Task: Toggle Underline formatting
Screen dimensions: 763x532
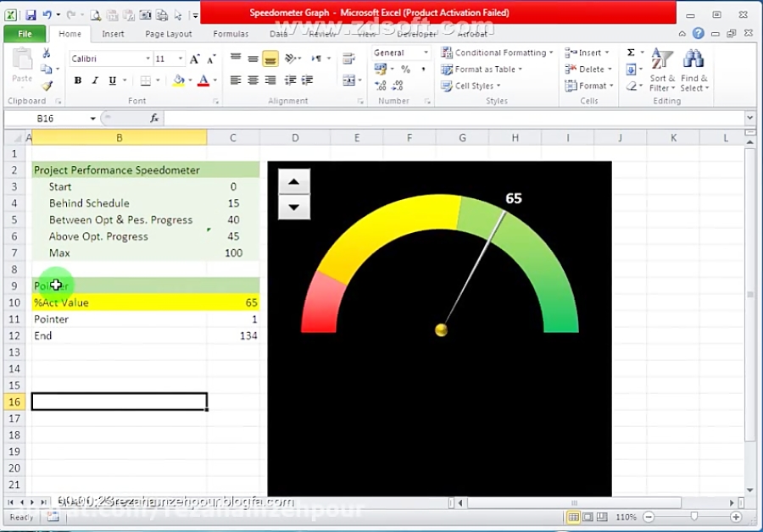Action: click(x=112, y=80)
